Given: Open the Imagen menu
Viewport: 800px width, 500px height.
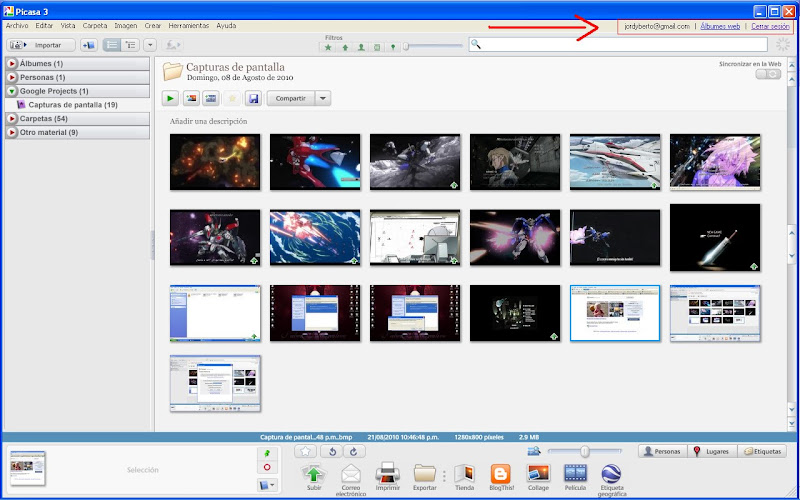Looking at the screenshot, I should point(126,26).
